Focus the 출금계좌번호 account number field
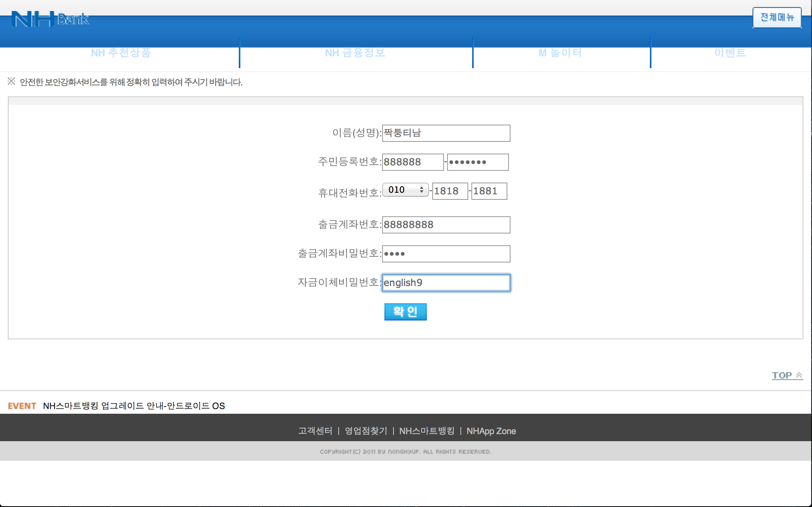This screenshot has height=507, width=812. click(x=446, y=225)
